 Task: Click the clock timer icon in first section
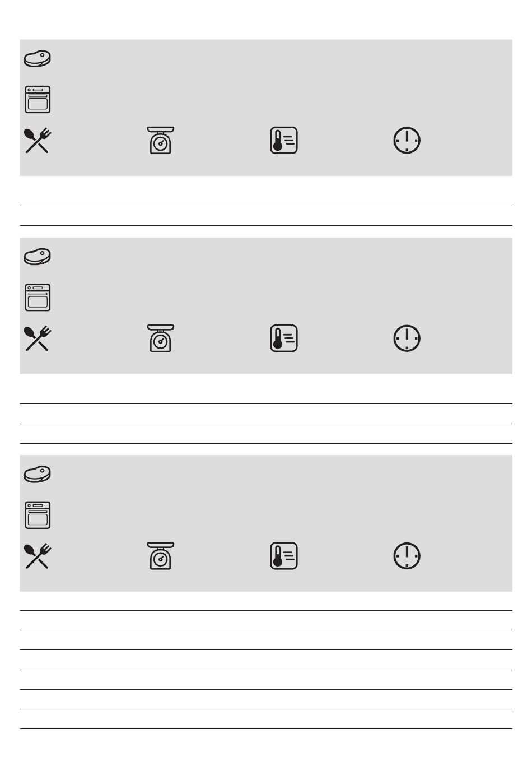click(x=407, y=140)
